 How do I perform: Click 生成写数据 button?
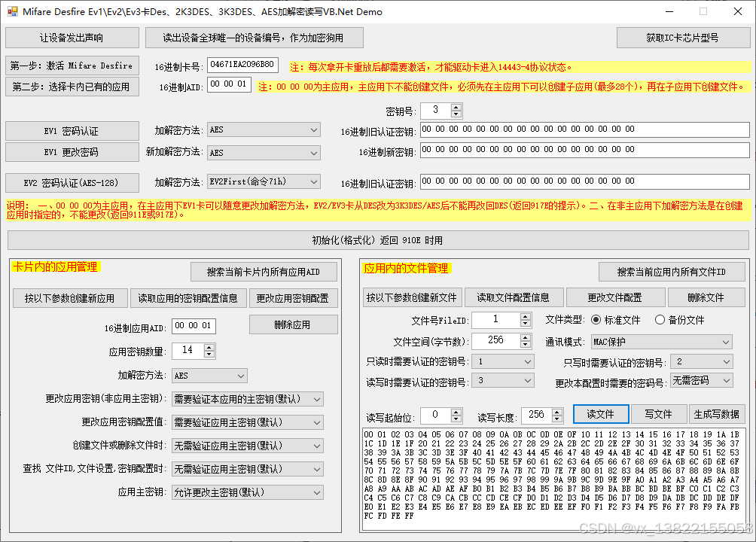(716, 414)
